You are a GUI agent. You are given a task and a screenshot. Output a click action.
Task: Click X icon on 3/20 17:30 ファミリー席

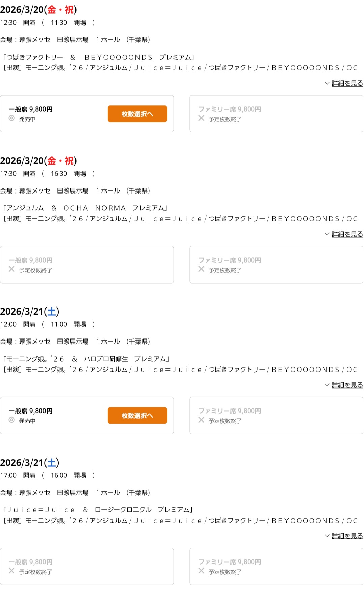pyautogui.click(x=201, y=269)
